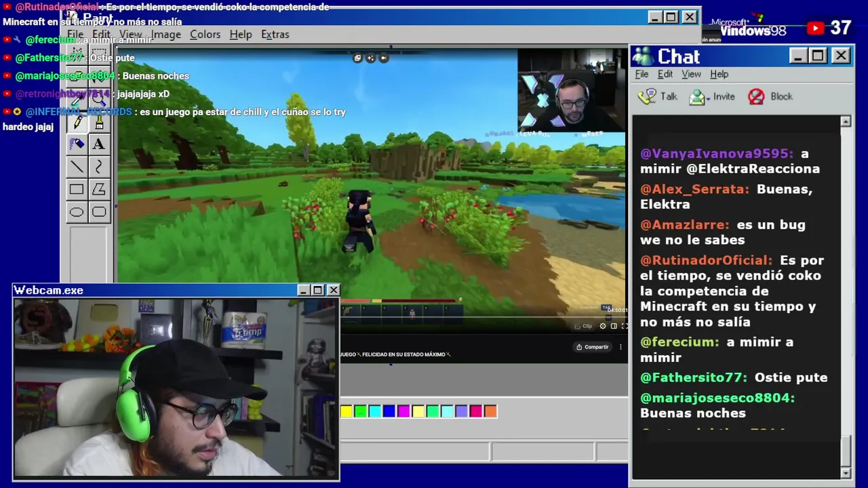Click the Chat scrollbar up arrow
This screenshot has height=488, width=868.
click(846, 121)
